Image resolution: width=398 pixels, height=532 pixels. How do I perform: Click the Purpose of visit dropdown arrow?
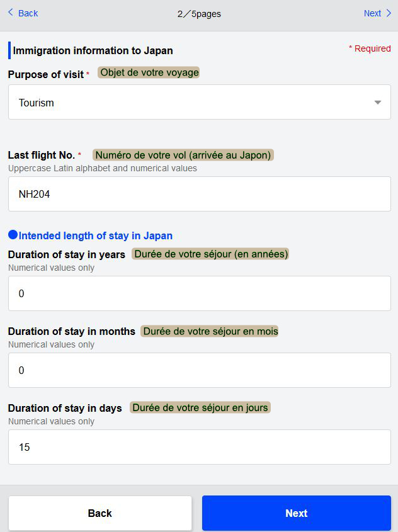click(x=378, y=103)
